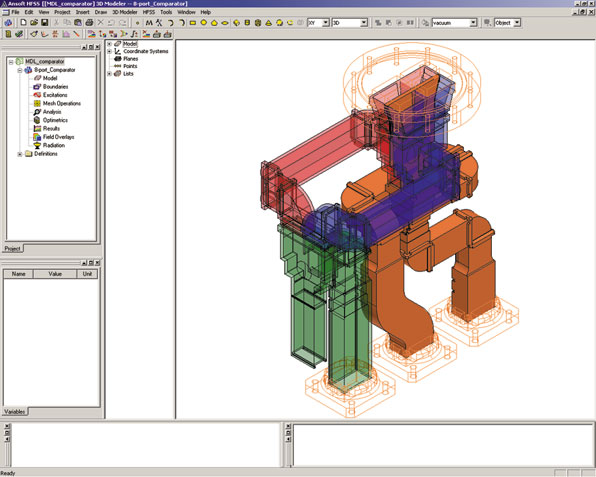Click the Name column header
This screenshot has height=477, width=596.
click(19, 274)
